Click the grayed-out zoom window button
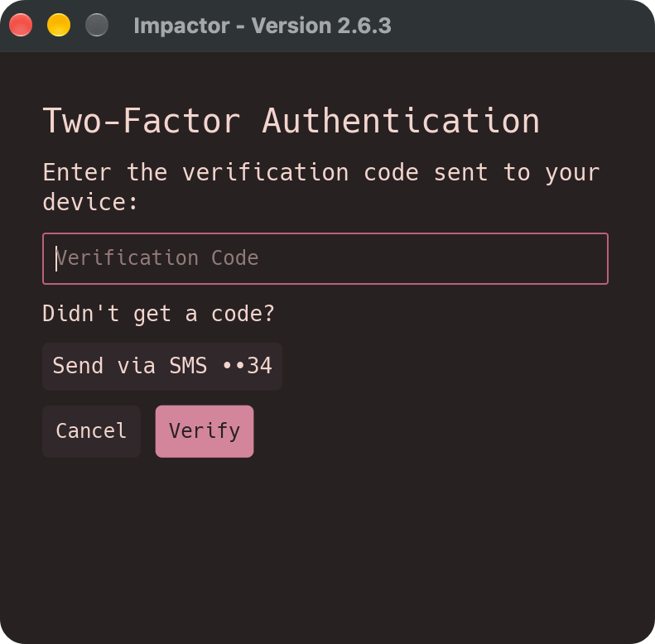 point(97,25)
